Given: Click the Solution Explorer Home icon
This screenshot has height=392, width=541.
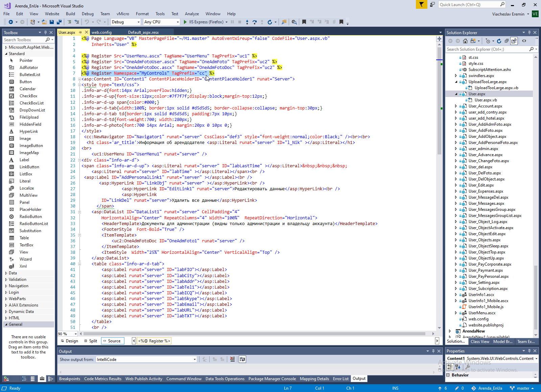Looking at the screenshot, I should 465,41.
